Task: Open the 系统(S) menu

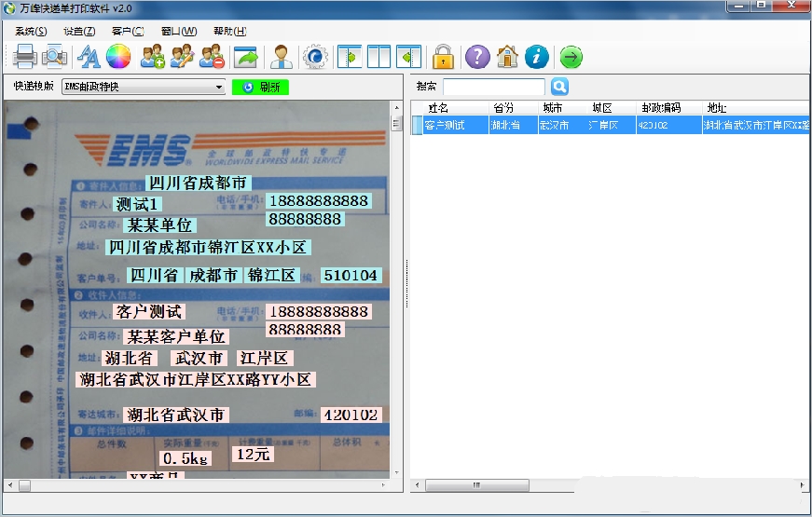Action: click(x=31, y=31)
